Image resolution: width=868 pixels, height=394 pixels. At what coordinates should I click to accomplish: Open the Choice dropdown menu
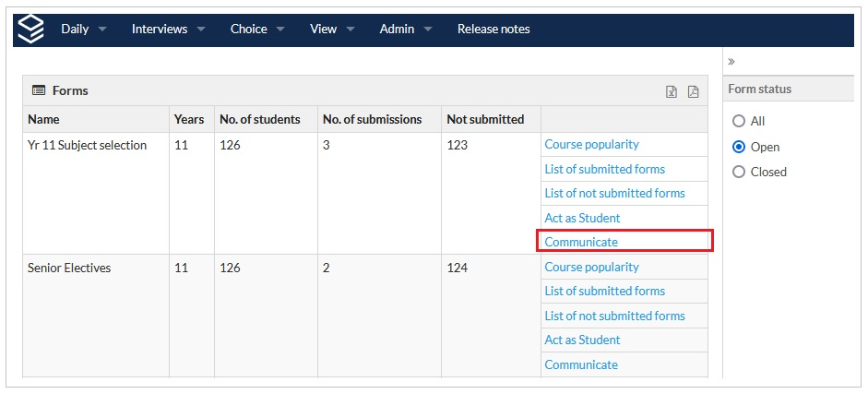coord(257,29)
